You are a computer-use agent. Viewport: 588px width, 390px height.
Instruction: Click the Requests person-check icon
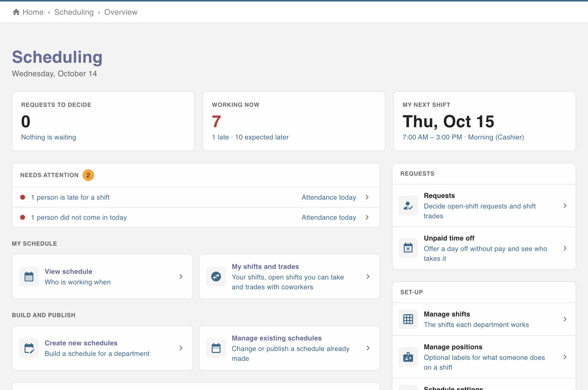click(x=408, y=205)
